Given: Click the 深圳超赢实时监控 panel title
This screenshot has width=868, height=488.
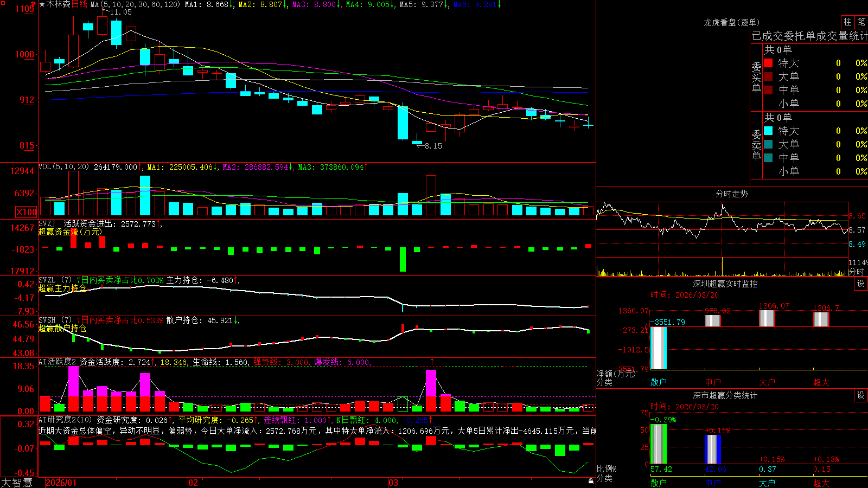Looking at the screenshot, I should coord(725,284).
